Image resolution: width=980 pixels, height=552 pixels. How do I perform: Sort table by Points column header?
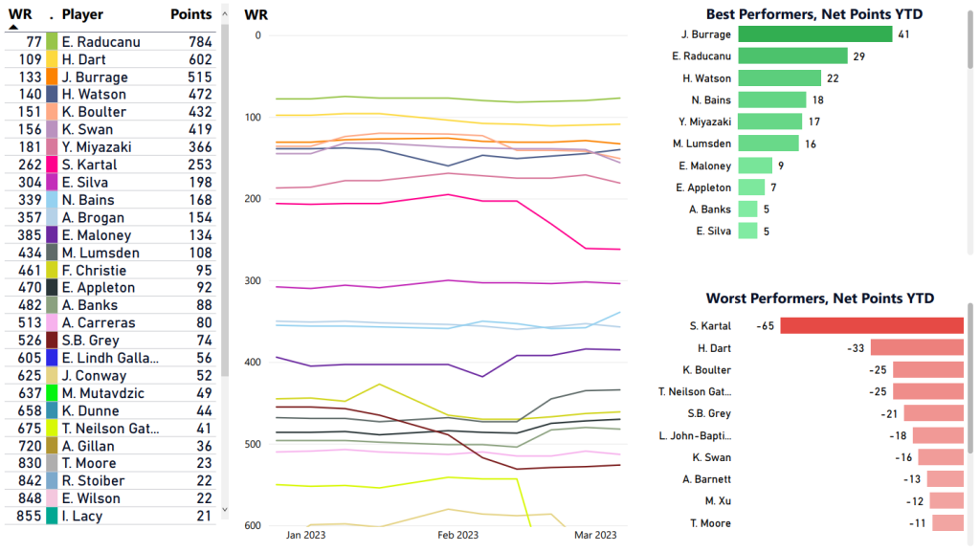tap(190, 14)
